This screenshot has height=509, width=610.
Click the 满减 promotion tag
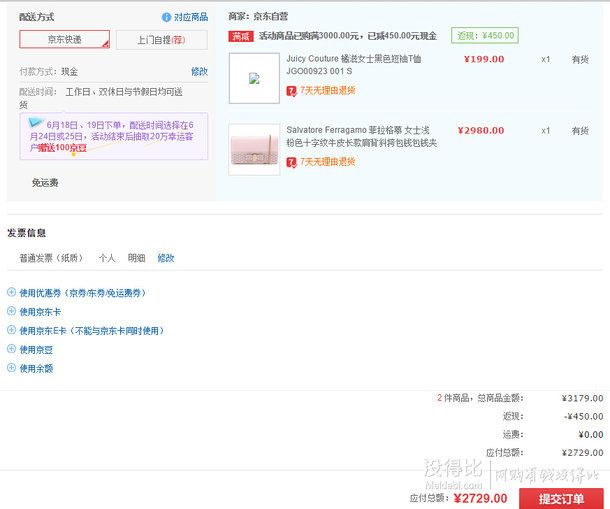coord(241,36)
